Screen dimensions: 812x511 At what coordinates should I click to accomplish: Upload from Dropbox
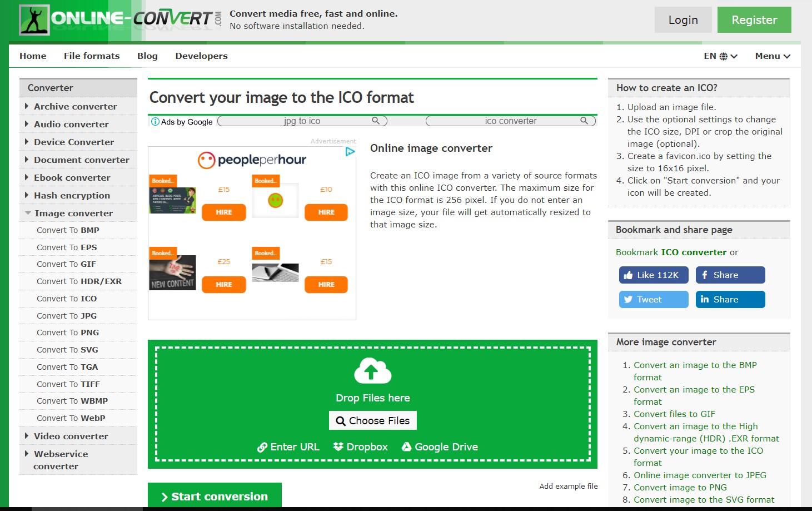click(x=360, y=447)
